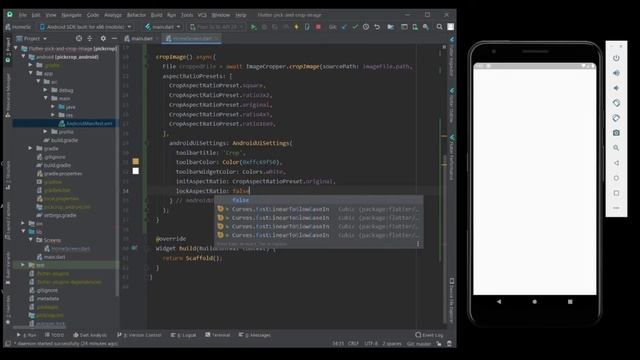
Task: Stop the running app with the red stop icon
Action: tap(318, 27)
